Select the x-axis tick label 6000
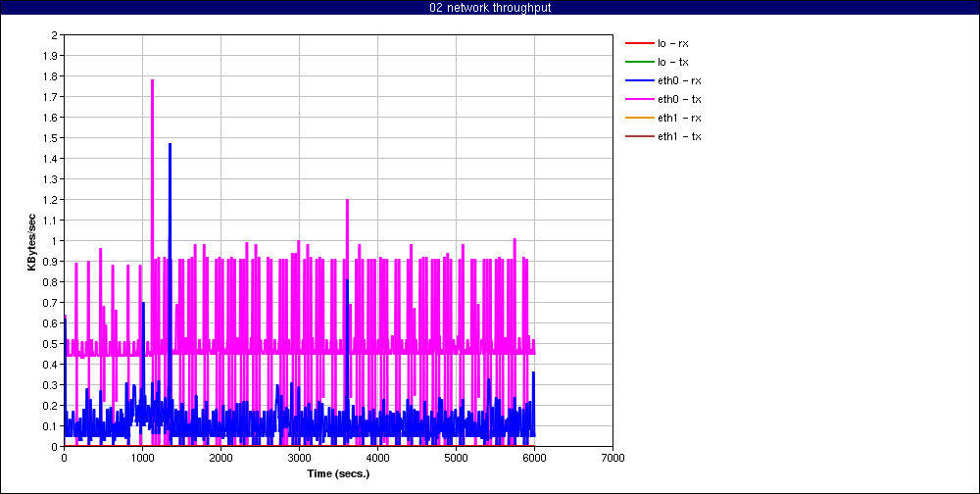Image resolution: width=980 pixels, height=494 pixels. click(x=534, y=458)
